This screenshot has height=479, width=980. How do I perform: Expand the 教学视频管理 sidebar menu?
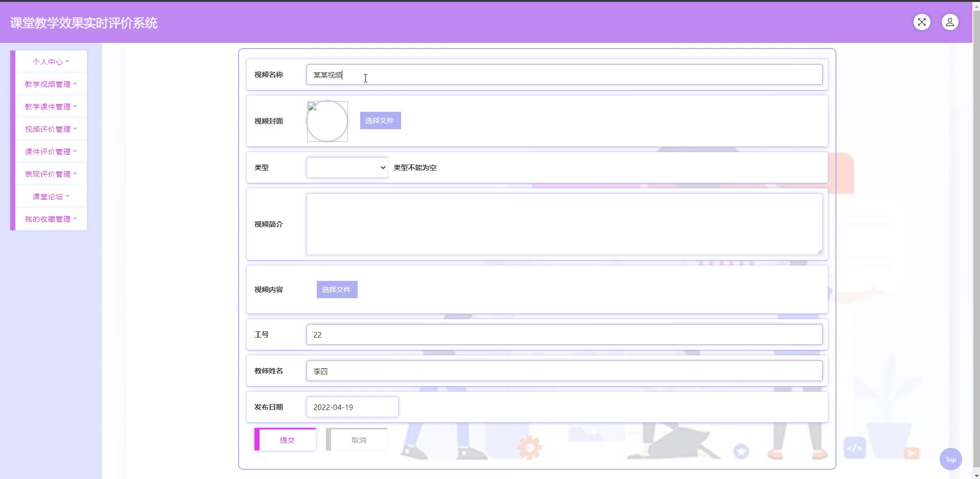click(x=51, y=84)
